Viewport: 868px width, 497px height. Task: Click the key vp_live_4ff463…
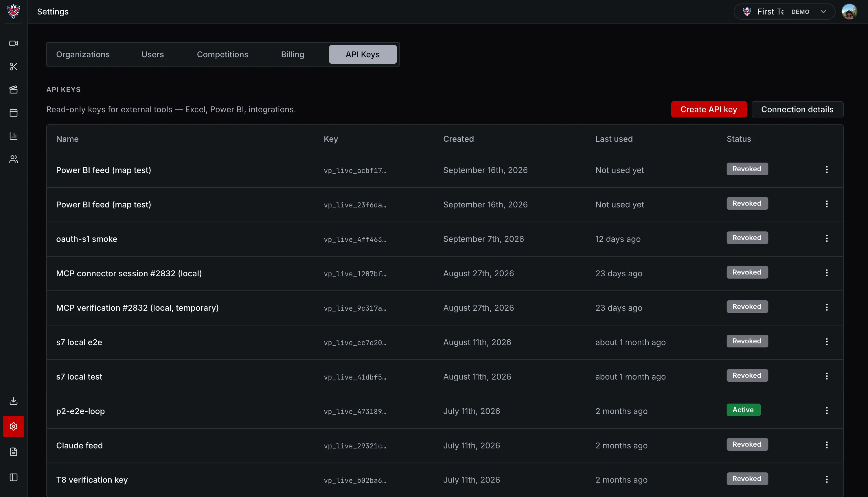click(x=355, y=240)
